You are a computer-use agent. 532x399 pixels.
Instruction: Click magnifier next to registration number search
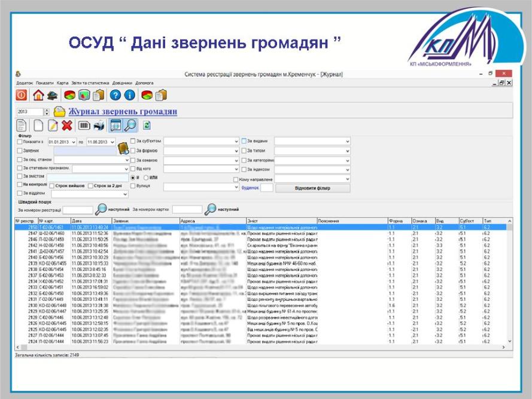tap(102, 209)
